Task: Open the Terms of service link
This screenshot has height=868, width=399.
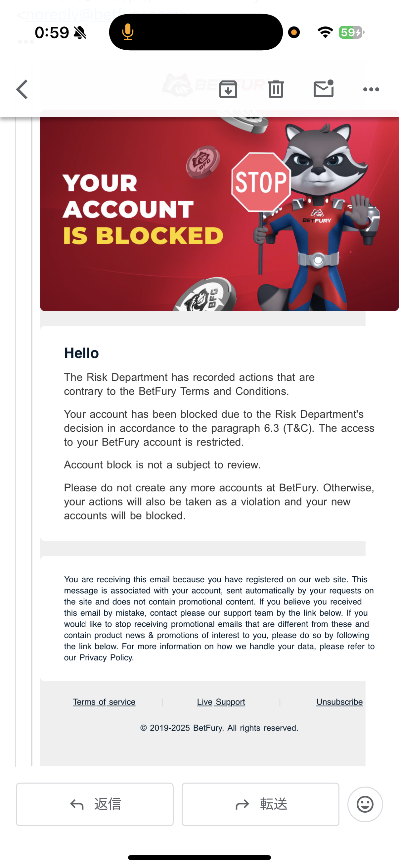Action: click(x=104, y=702)
